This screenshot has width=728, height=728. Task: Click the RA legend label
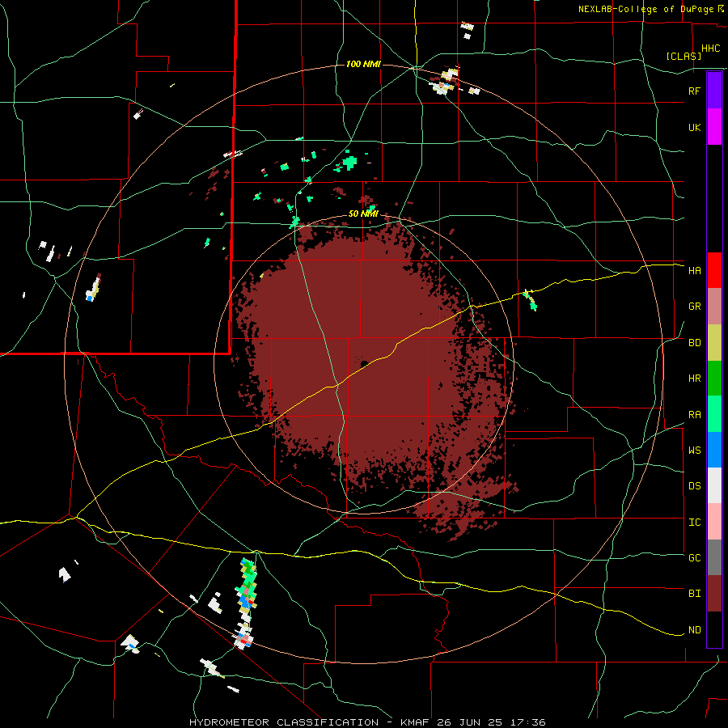click(694, 414)
